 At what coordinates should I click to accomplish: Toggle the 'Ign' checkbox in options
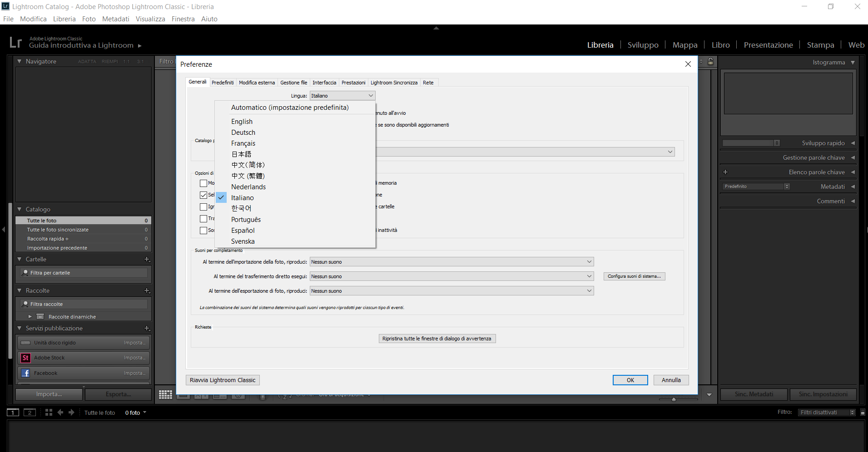(x=203, y=207)
